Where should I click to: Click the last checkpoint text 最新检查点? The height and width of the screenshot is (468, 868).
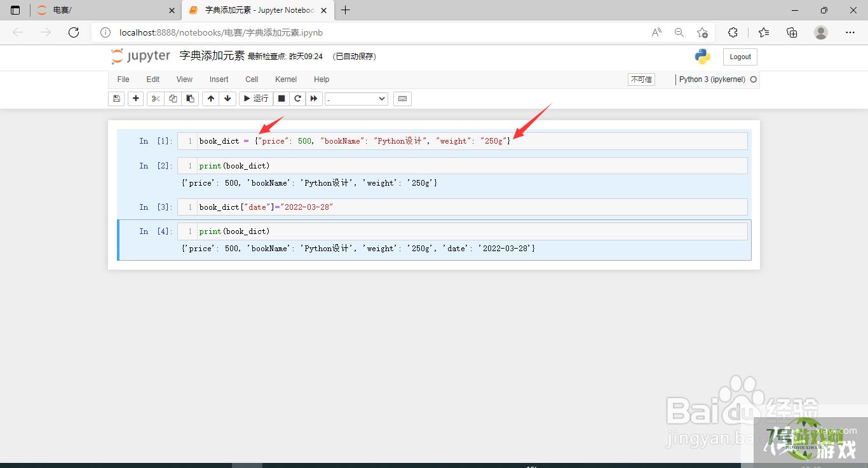pos(285,57)
